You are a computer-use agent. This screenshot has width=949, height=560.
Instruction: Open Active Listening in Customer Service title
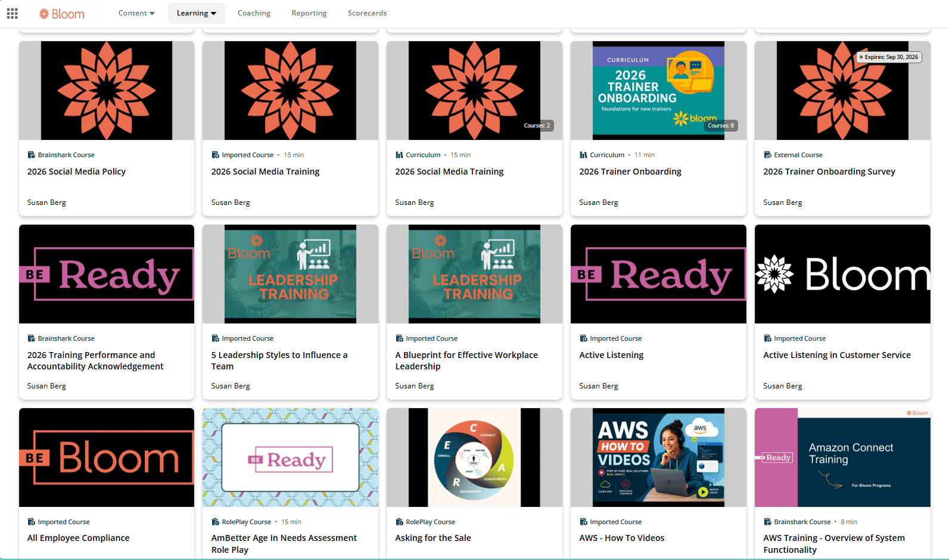pos(837,355)
